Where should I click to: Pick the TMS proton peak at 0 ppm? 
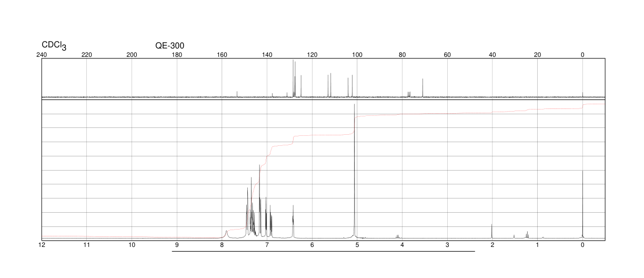click(582, 204)
